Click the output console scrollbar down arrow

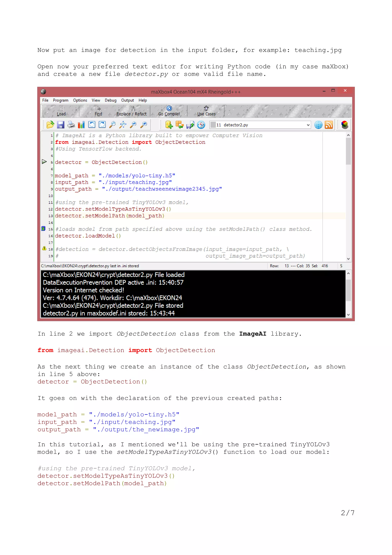348,315
